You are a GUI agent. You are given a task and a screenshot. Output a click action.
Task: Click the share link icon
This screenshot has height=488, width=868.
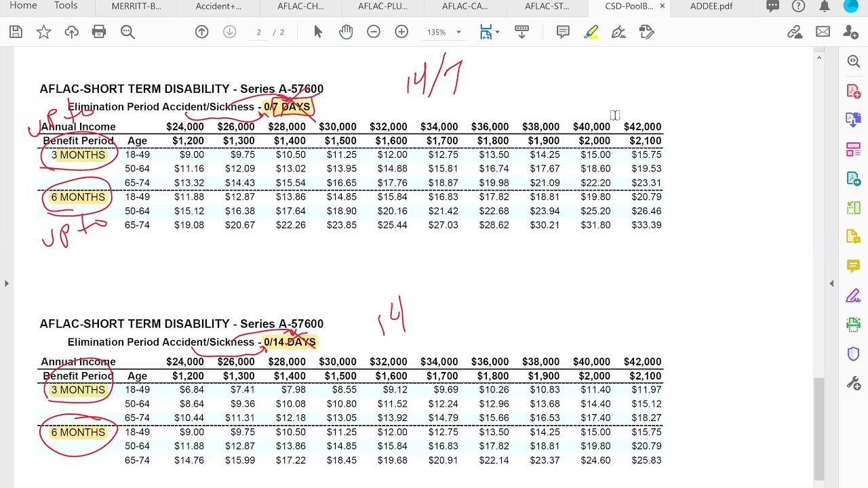pyautogui.click(x=795, y=32)
